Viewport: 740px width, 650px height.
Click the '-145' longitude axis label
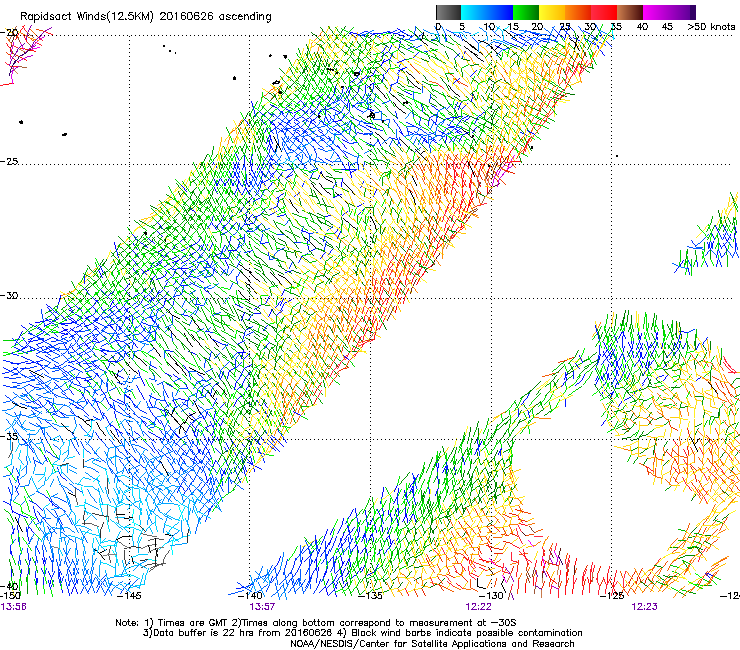click(x=129, y=596)
